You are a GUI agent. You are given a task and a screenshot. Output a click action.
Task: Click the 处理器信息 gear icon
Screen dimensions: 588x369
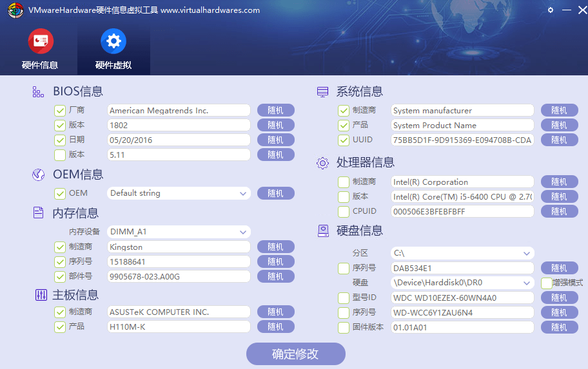tap(322, 163)
